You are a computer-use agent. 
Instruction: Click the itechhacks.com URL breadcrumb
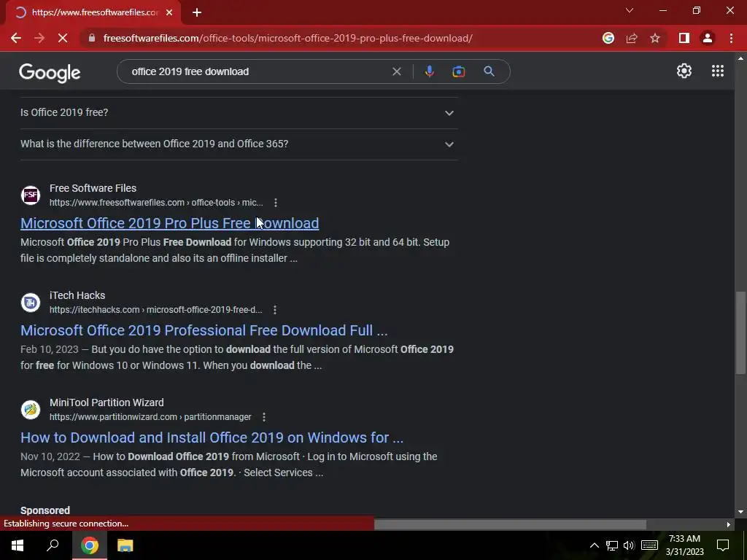(x=156, y=309)
